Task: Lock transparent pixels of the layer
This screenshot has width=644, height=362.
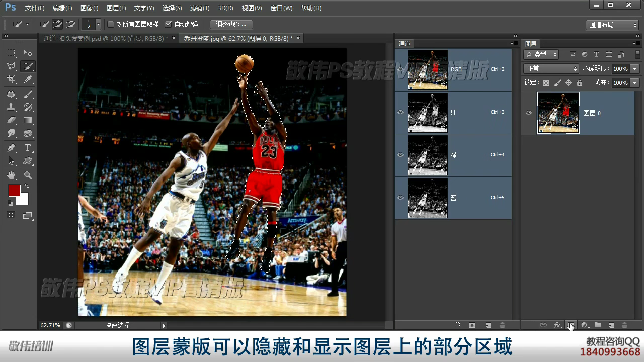Action: pos(546,83)
